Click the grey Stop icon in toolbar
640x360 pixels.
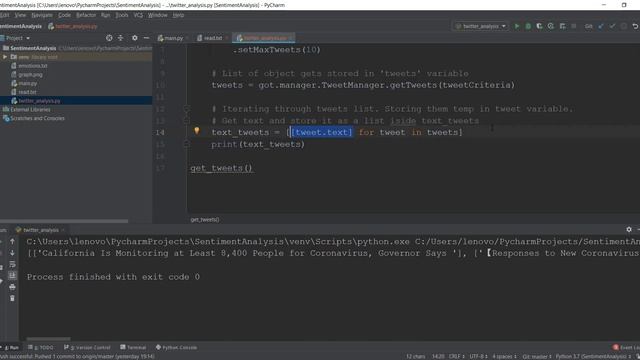(x=573, y=26)
